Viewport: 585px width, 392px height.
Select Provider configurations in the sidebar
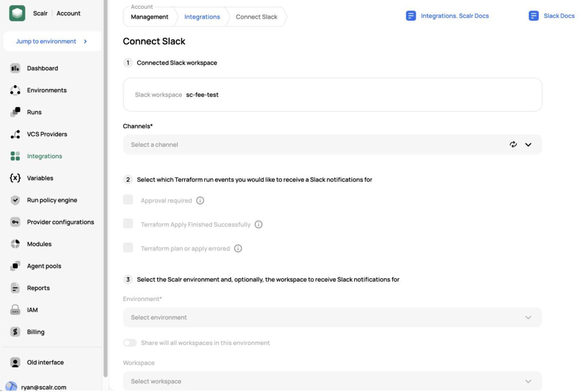(60, 222)
